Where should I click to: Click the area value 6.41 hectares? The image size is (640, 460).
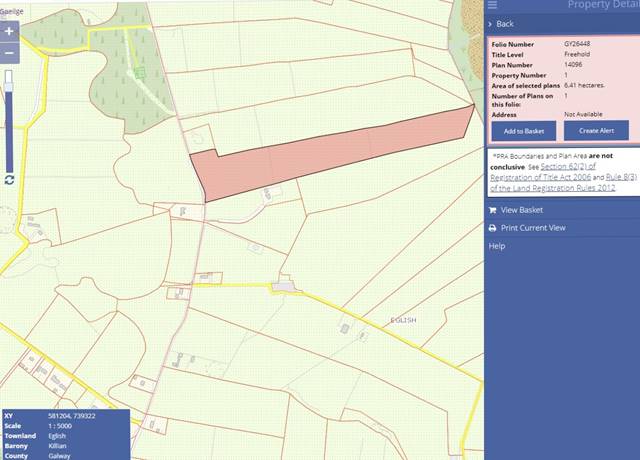pyautogui.click(x=584, y=85)
